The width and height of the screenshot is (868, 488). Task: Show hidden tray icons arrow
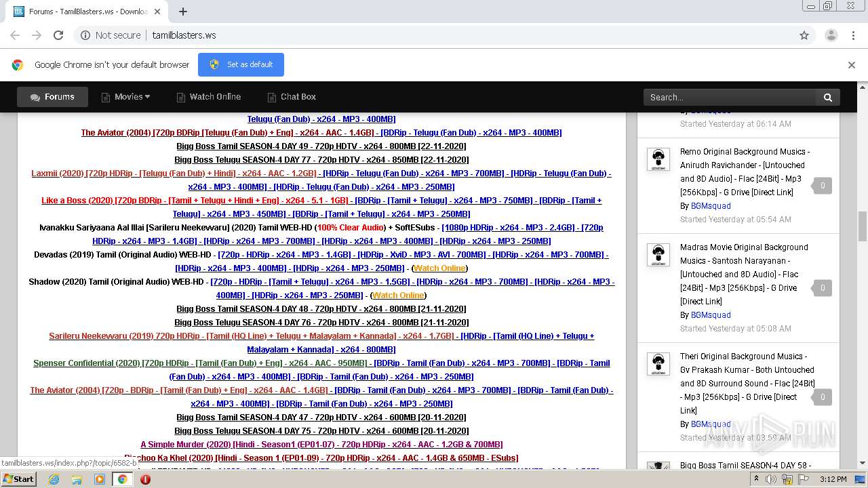(757, 479)
